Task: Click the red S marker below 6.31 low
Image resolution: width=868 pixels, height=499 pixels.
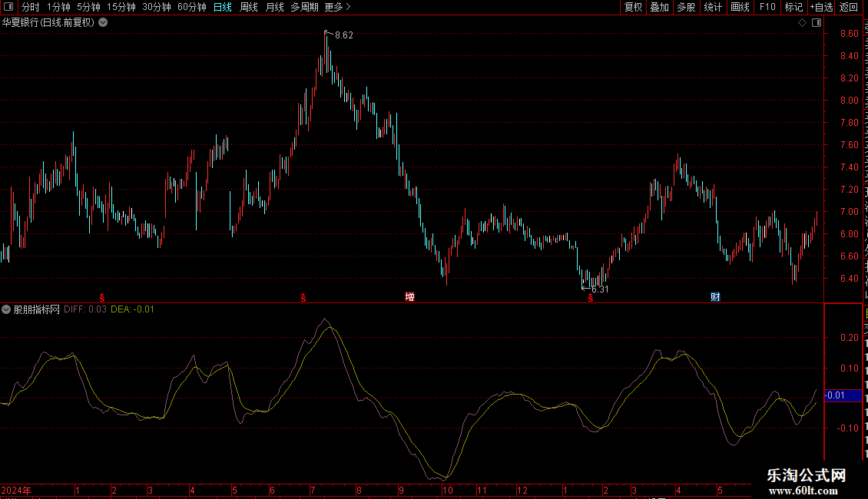Action: click(591, 298)
